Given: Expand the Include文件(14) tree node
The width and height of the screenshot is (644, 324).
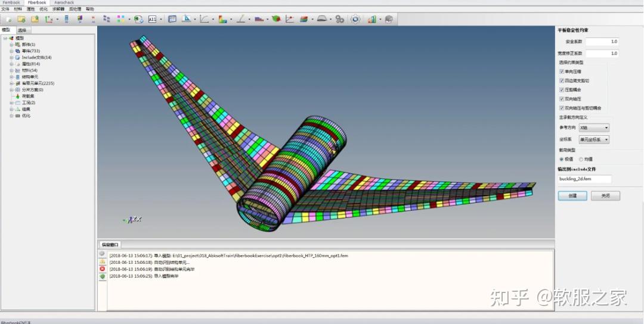Looking at the screenshot, I should coord(11,57).
